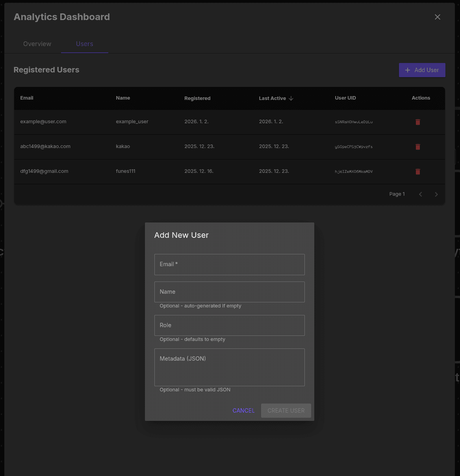
Task: Delete the example@user.com user via trash icon
Action: pyautogui.click(x=417, y=122)
